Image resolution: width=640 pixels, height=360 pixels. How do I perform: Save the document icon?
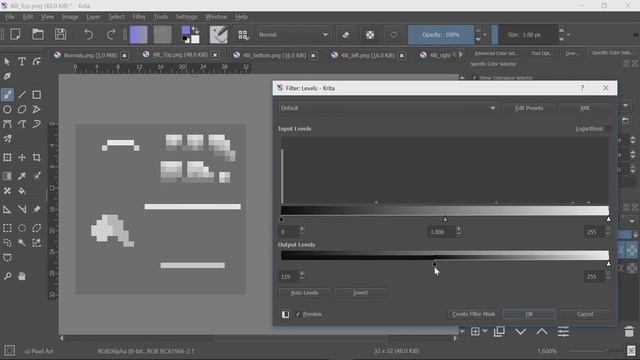click(x=60, y=34)
